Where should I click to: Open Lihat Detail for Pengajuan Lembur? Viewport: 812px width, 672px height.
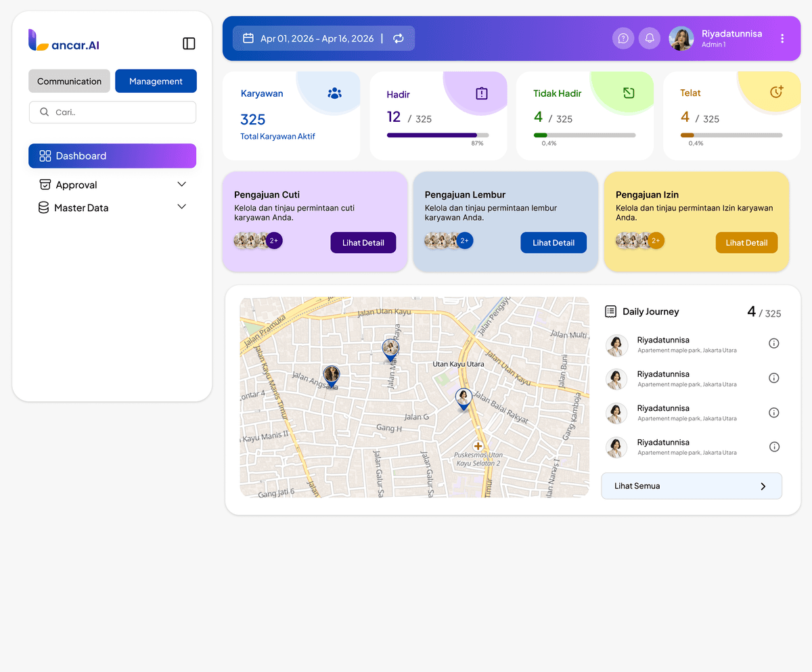point(554,243)
